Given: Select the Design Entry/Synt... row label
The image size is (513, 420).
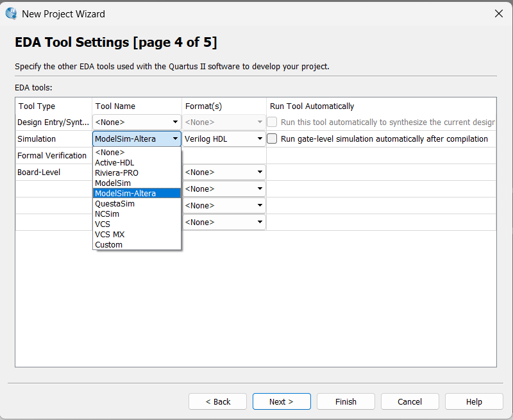Looking at the screenshot, I should (53, 122).
